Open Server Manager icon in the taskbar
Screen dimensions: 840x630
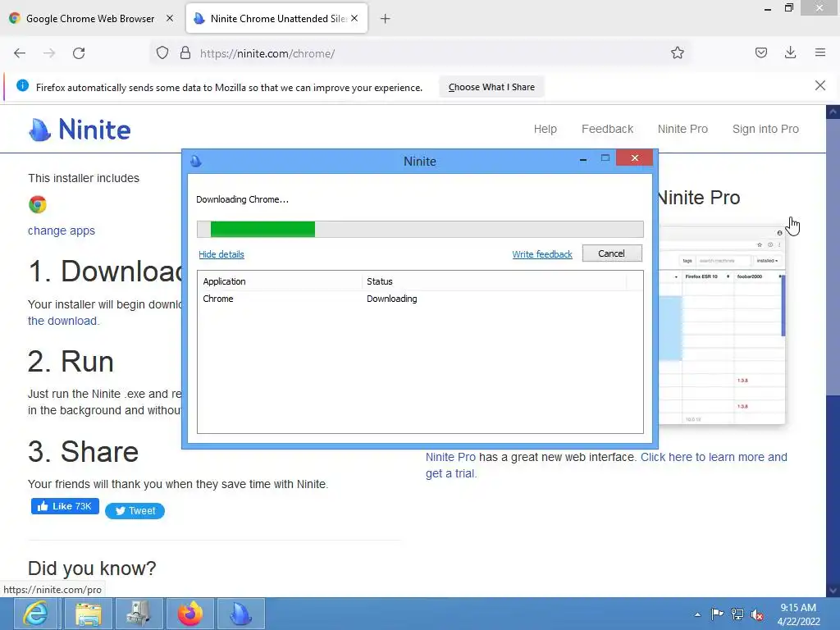pyautogui.click(x=139, y=614)
